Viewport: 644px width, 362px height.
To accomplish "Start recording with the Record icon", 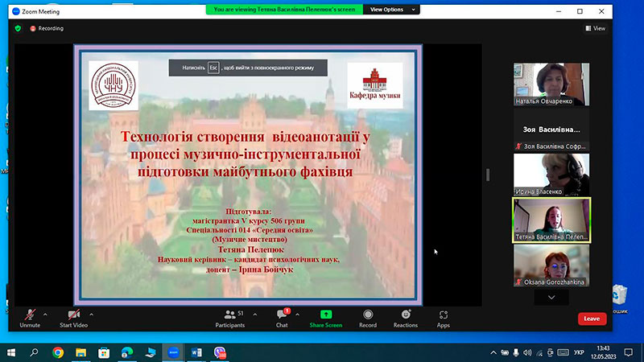I will (x=368, y=315).
